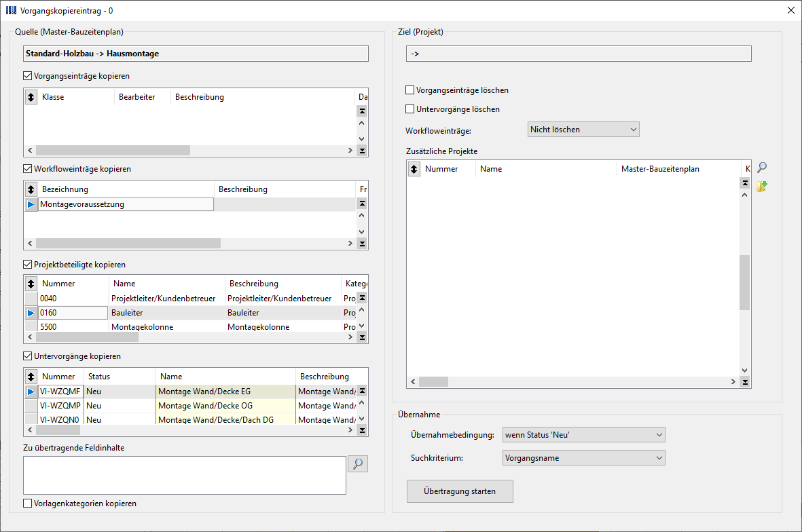
Task: Click the horizontal scrollbar thumb in Vorgangseinträge grid
Action: pos(113,150)
